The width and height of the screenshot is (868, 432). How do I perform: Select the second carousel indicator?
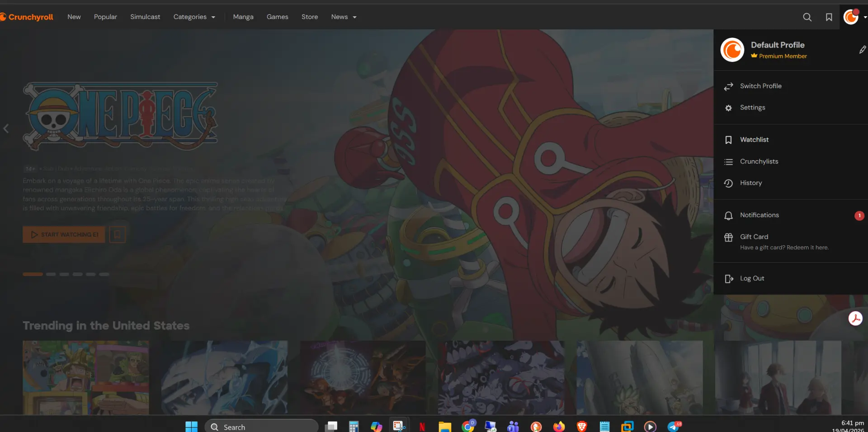pos(51,274)
